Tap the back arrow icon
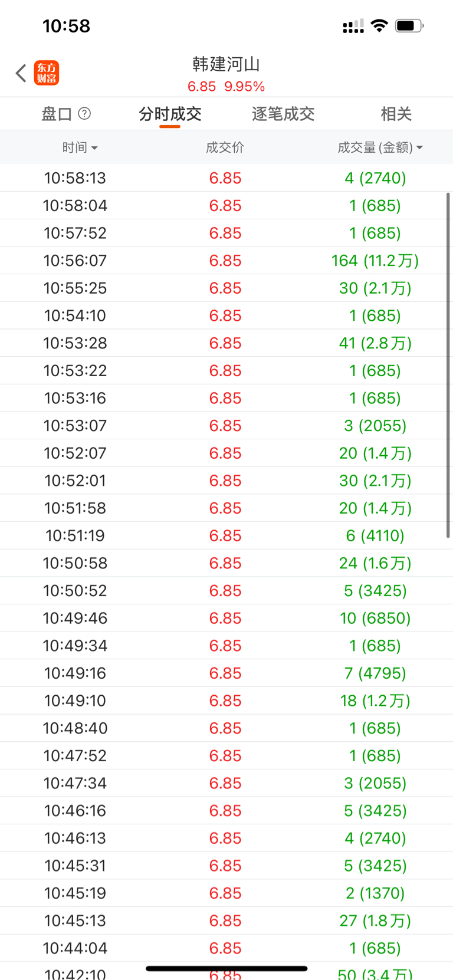453x980 pixels. [21, 73]
